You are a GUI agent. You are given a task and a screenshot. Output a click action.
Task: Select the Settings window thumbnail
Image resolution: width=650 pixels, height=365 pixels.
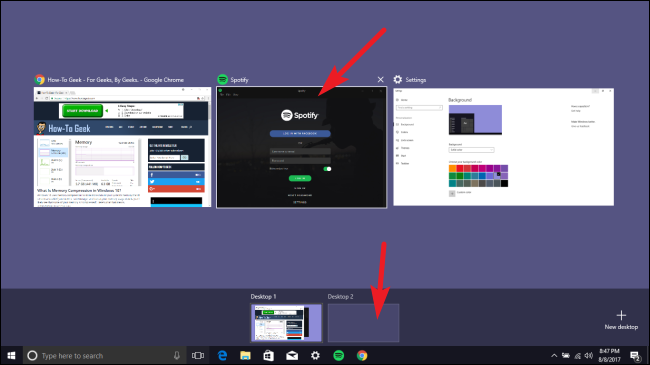click(503, 146)
